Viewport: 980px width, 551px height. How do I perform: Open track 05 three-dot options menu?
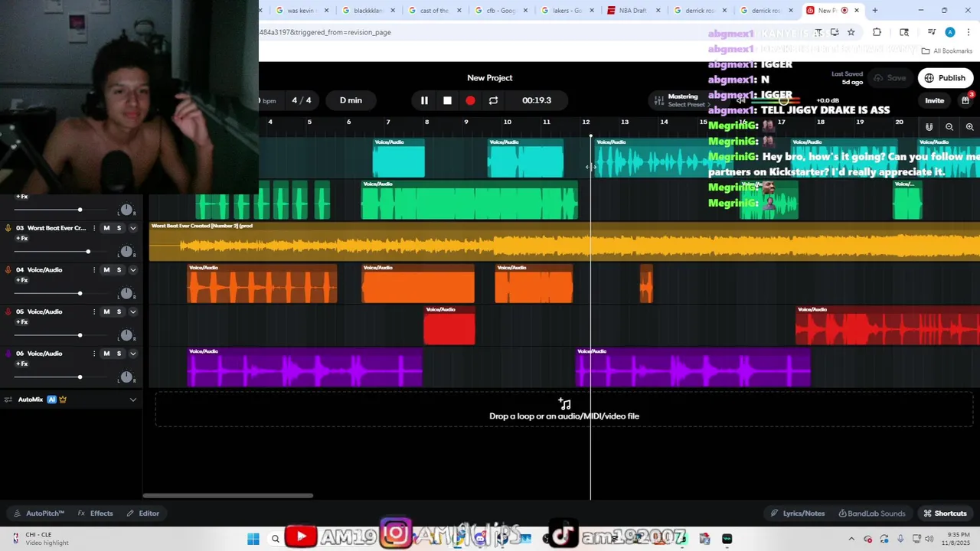94,311
